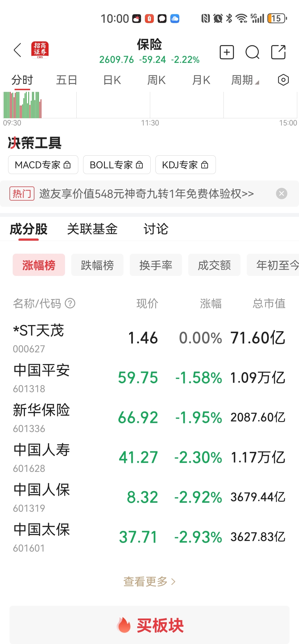The height and width of the screenshot is (644, 299).
Task: Tap the lock icon on MACD专家
Action: pos(67,165)
